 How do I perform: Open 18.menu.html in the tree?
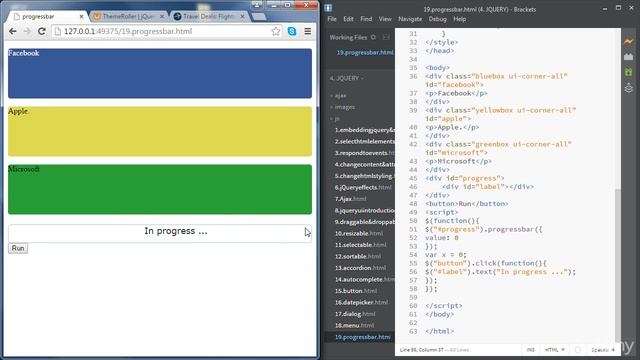click(x=354, y=325)
